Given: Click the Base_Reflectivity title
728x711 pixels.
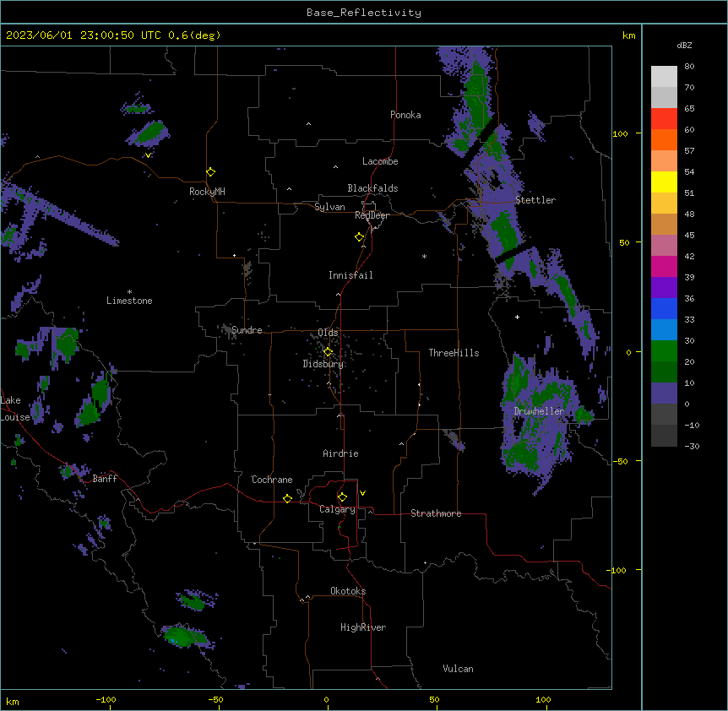Looking at the screenshot, I should [364, 13].
